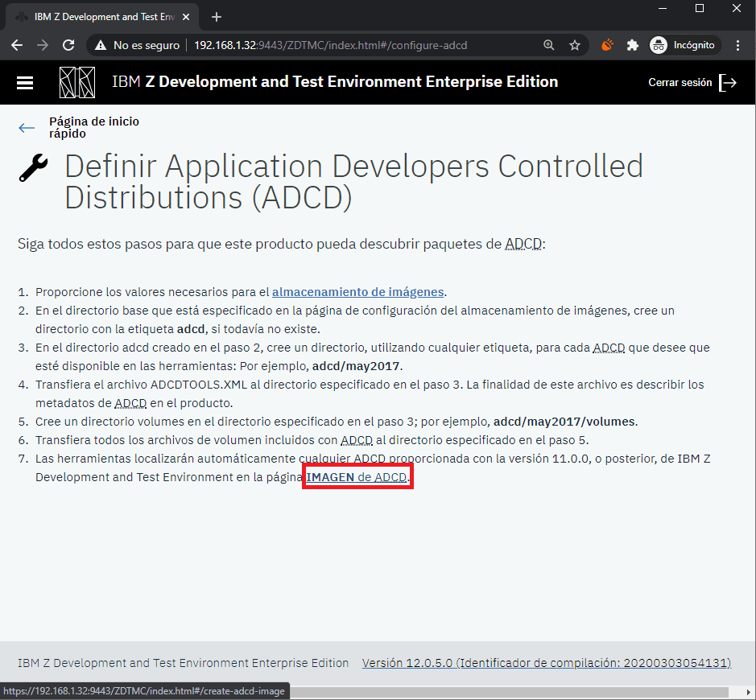
Task: Open the Chrome extensions puzzle icon
Action: (x=633, y=46)
